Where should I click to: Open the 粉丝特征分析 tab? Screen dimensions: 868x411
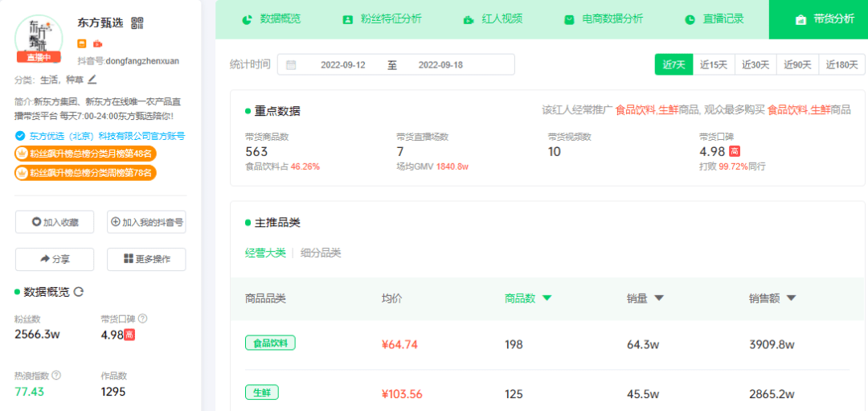click(x=382, y=19)
